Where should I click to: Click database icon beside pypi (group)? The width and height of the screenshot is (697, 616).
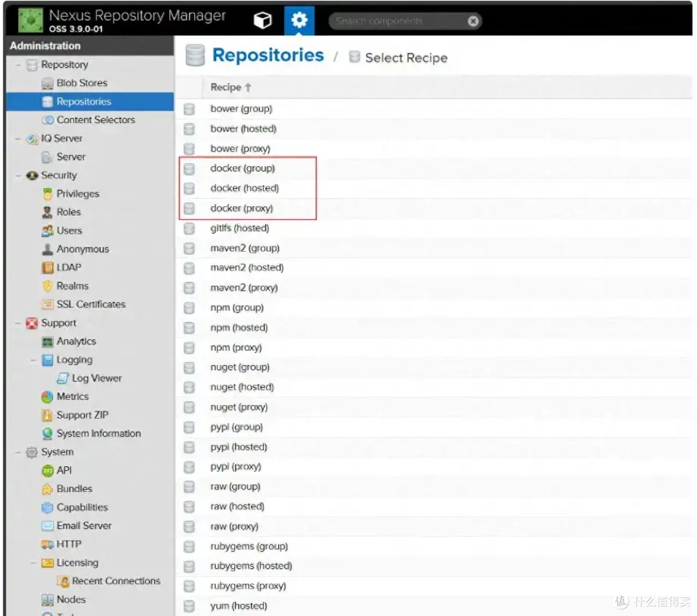coord(189,427)
